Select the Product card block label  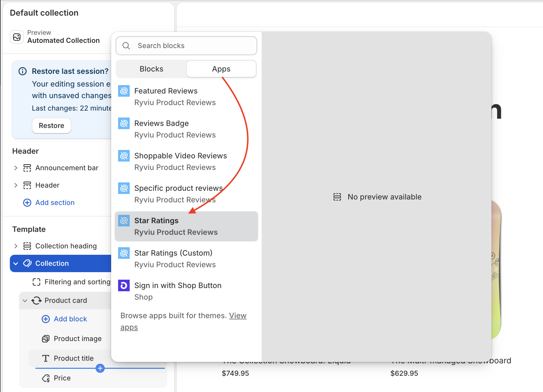pyautogui.click(x=66, y=301)
